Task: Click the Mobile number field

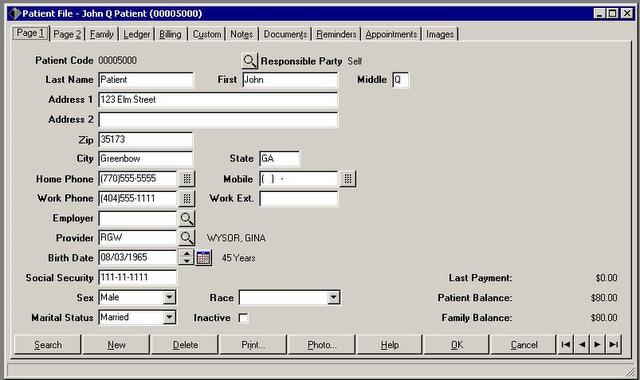Action: (x=298, y=178)
